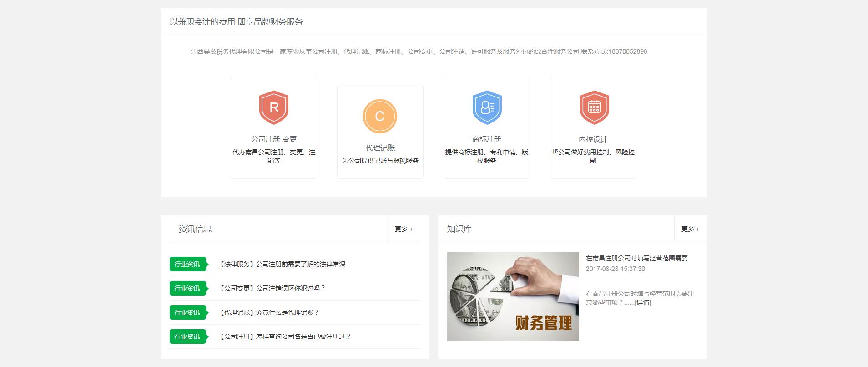Open the 在南昌注册公司时填写经营范围需要 headline
The width and height of the screenshot is (868, 367).
pyautogui.click(x=636, y=258)
